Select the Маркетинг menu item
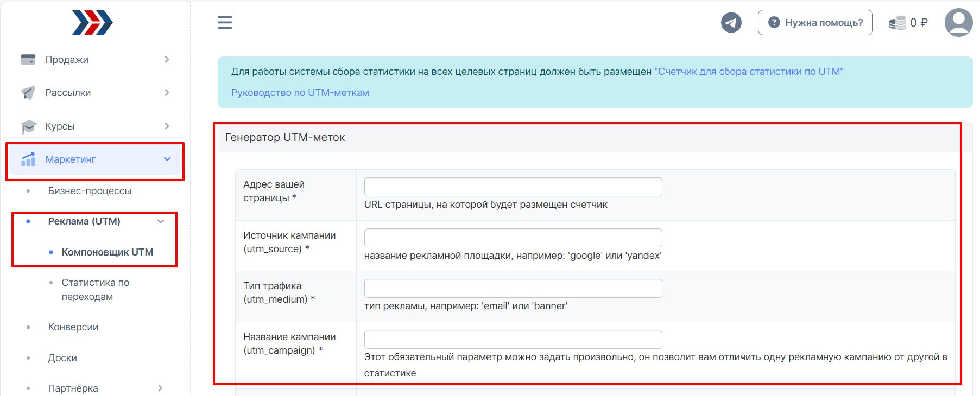The image size is (980, 396). tap(96, 159)
